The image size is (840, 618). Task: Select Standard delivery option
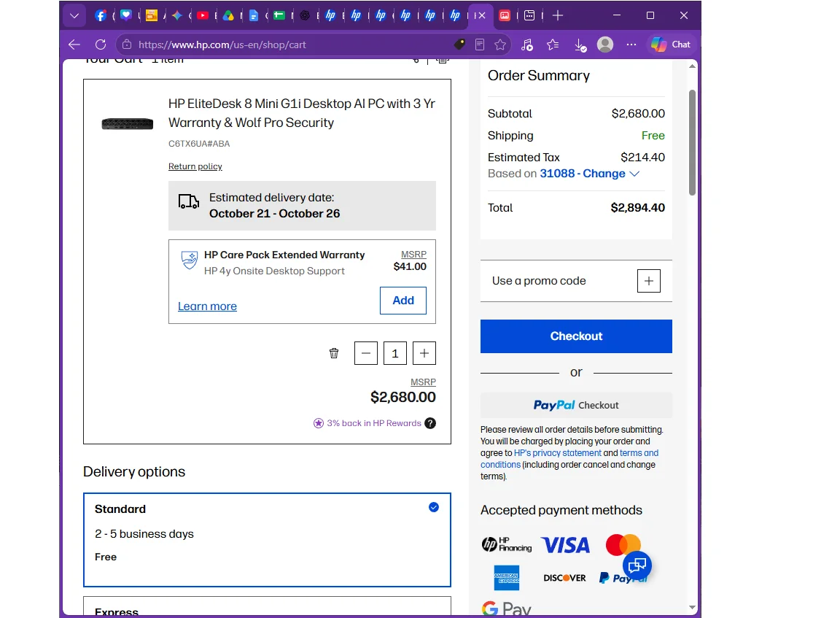(268, 540)
